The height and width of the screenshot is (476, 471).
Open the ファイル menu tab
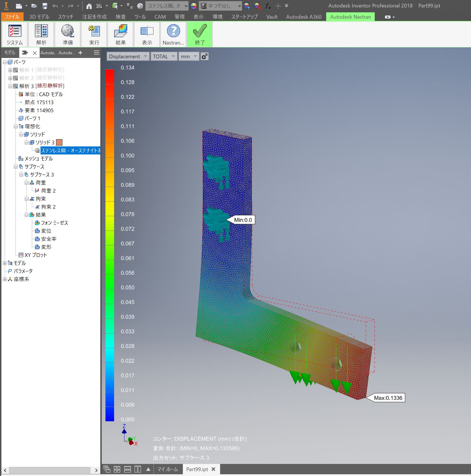pos(12,17)
